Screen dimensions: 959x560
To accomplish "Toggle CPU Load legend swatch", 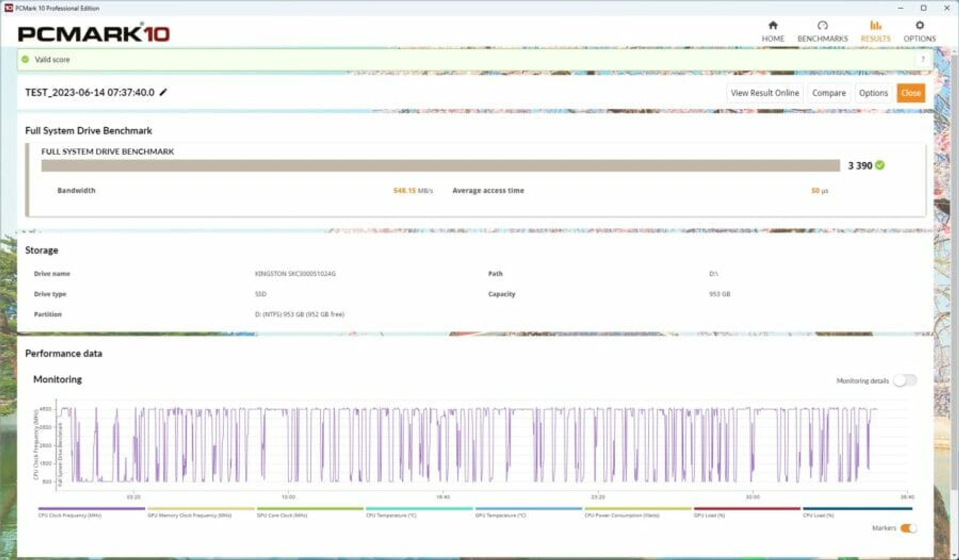I will click(858, 509).
